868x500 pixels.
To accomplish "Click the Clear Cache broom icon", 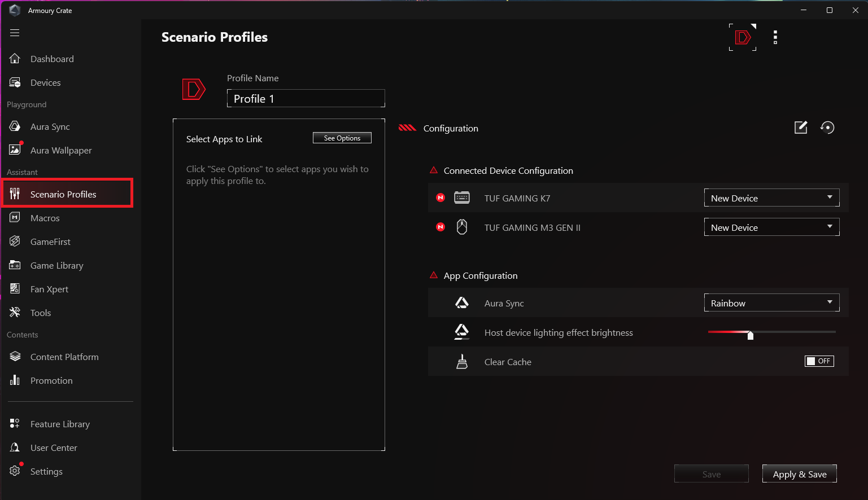I will pos(462,361).
